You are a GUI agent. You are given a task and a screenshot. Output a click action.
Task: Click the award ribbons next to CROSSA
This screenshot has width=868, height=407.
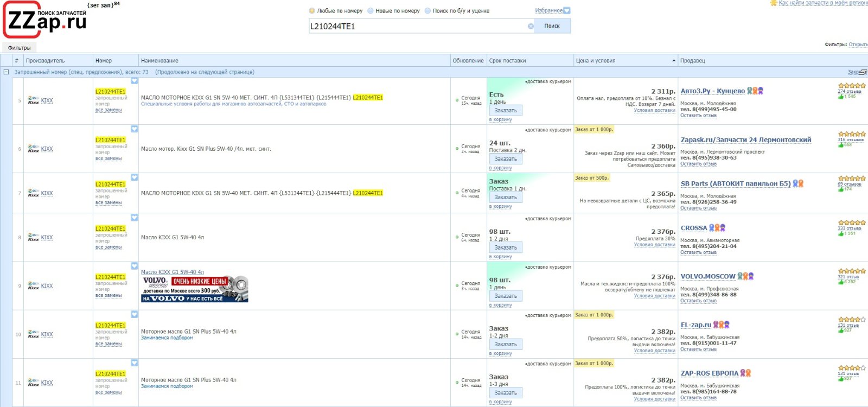point(717,228)
